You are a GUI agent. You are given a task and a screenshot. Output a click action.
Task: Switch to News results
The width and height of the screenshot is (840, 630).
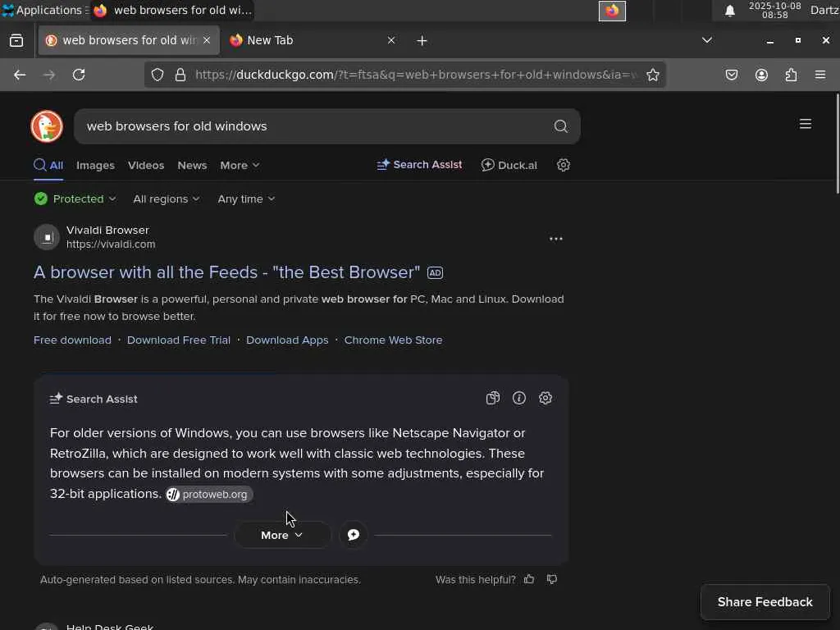click(x=192, y=166)
